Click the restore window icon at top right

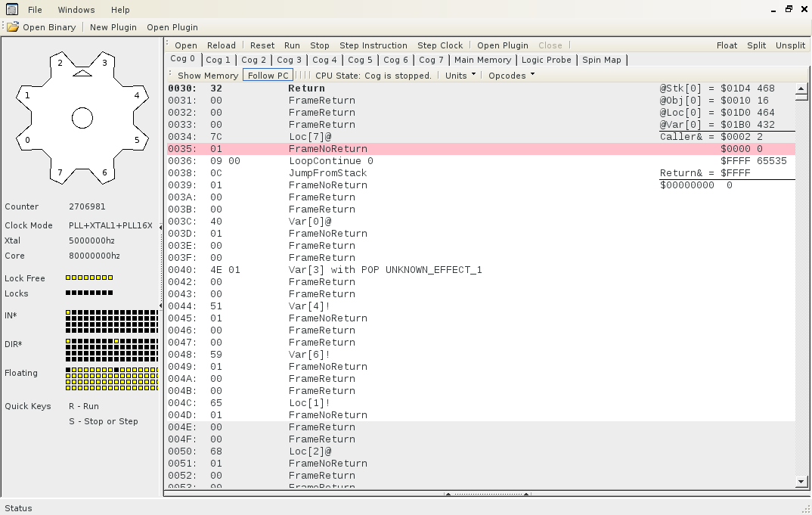(x=789, y=9)
